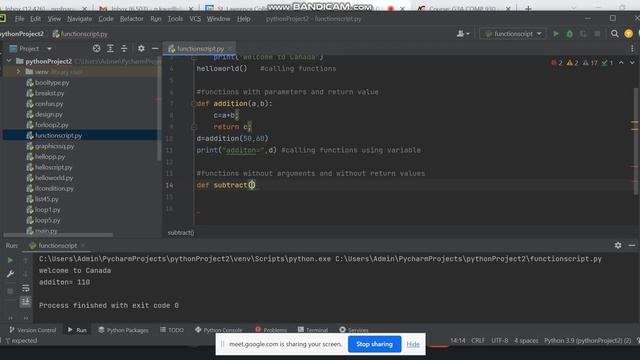640x360 pixels.
Task: Open Python Packages tool window
Action: point(123,330)
